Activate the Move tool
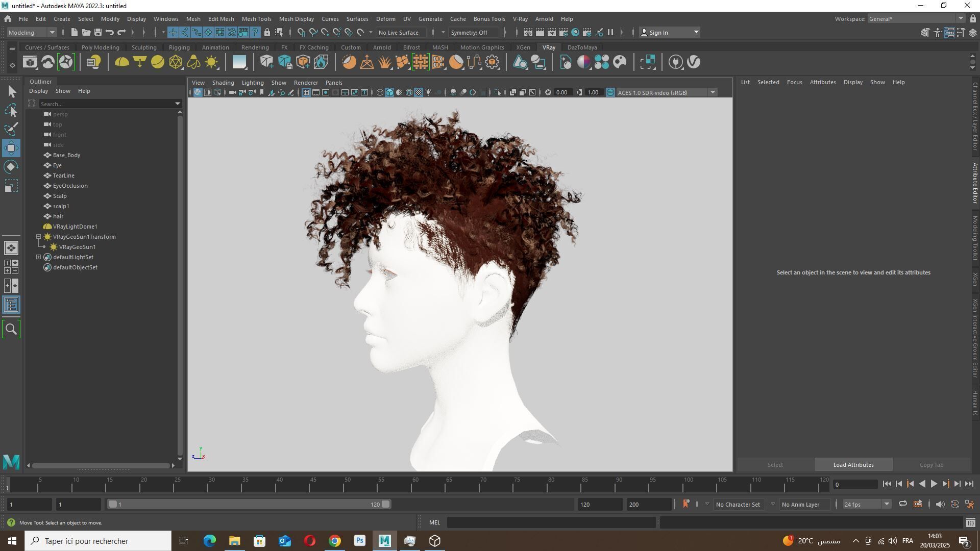 11,148
